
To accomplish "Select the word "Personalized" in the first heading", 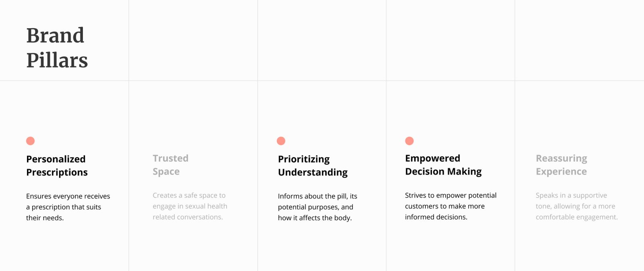I will tap(56, 159).
